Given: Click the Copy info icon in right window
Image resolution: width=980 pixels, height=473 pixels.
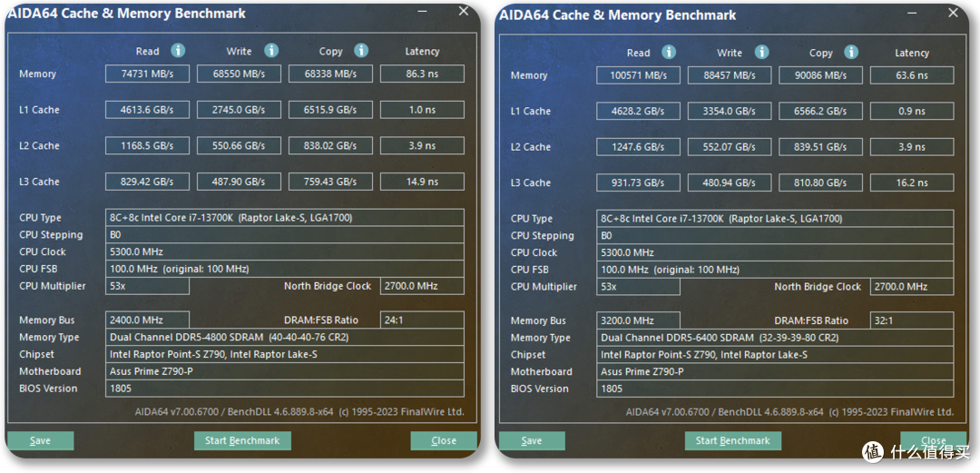Looking at the screenshot, I should (852, 52).
